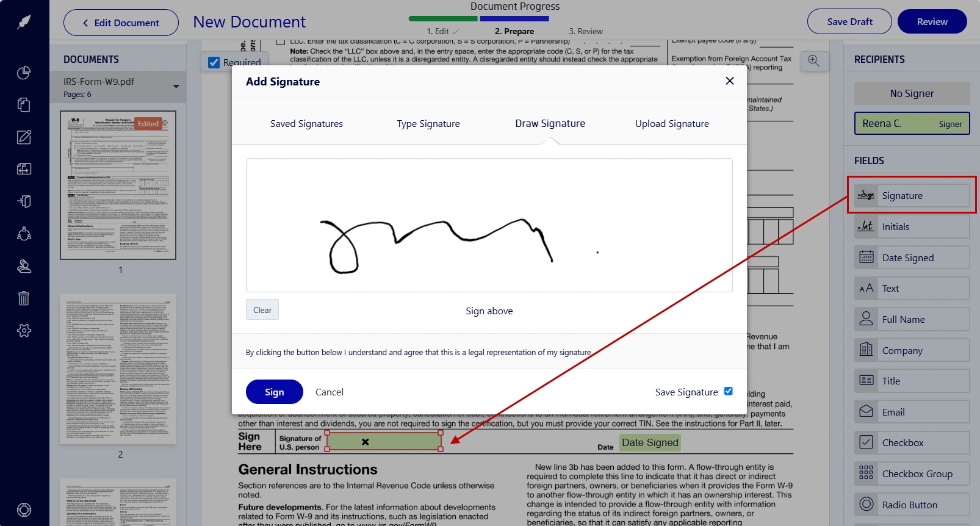980x526 pixels.
Task: Close the Add Signature dialog
Action: coord(729,81)
